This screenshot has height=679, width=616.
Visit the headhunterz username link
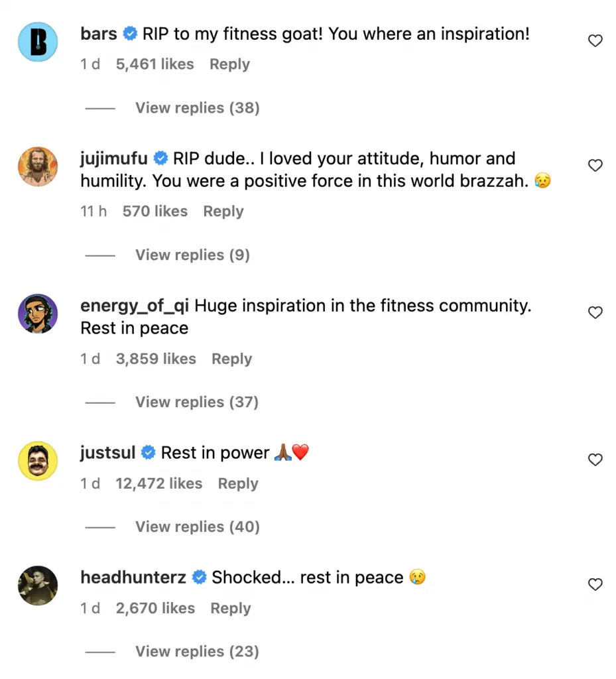click(x=133, y=578)
